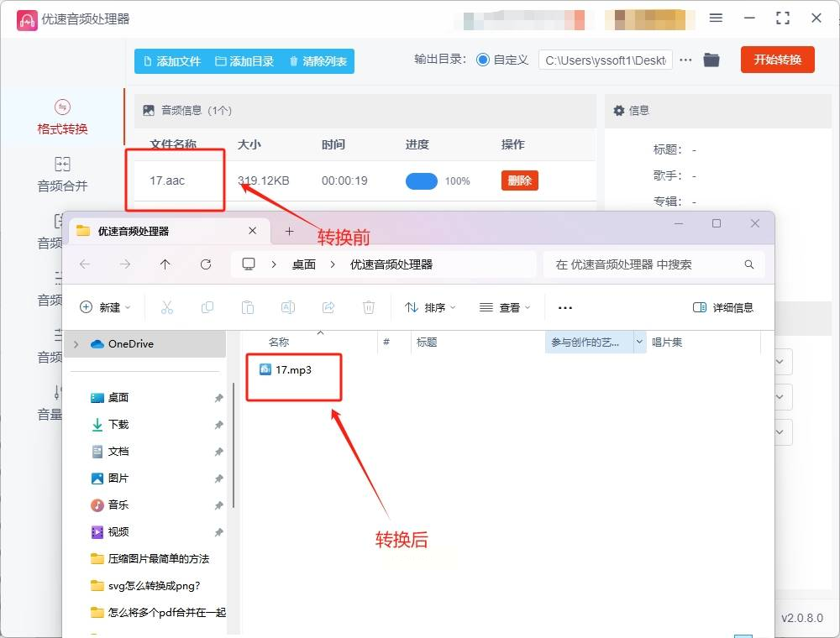
Task: Open 音乐 music in quick access
Action: point(118,505)
